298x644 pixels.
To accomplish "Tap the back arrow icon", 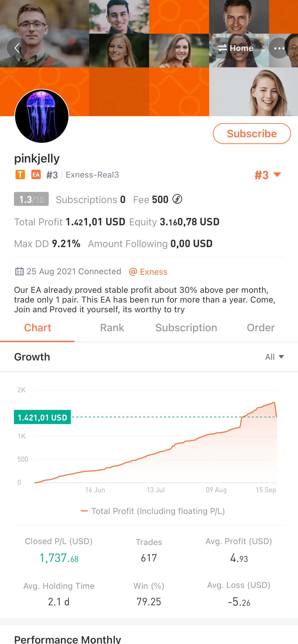I will click(x=17, y=48).
